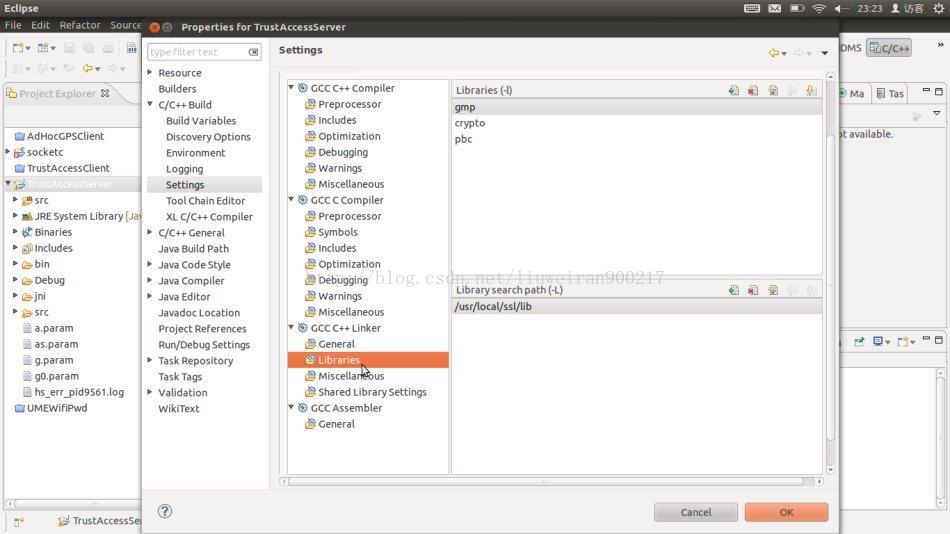Click the OK button
This screenshot has width=950, height=534.
coord(786,512)
